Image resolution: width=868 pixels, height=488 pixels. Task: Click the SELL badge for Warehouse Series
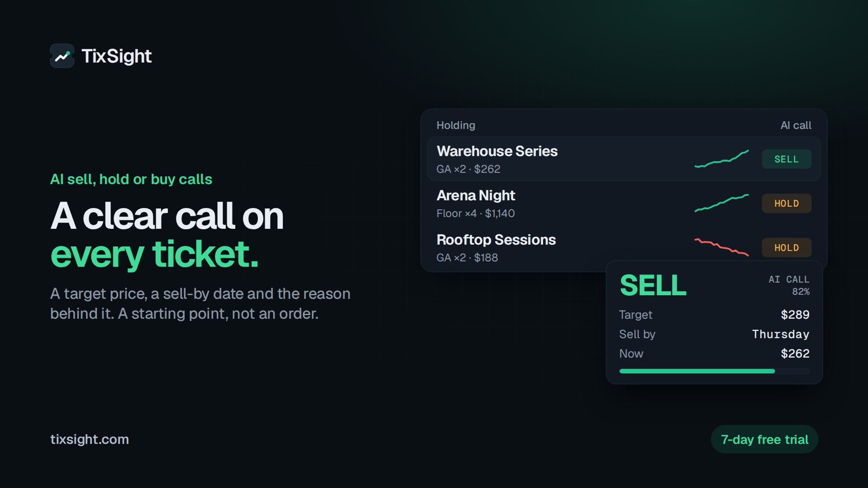coord(787,159)
